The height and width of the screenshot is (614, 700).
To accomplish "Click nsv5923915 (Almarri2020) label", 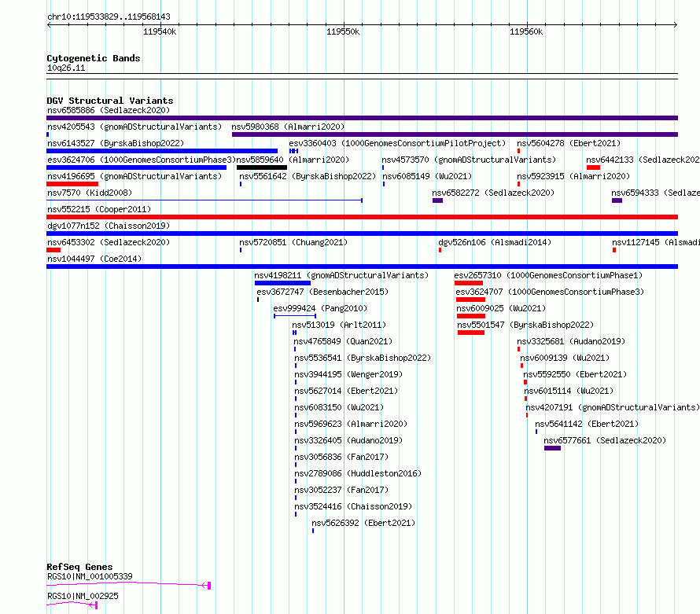I will pyautogui.click(x=573, y=176).
